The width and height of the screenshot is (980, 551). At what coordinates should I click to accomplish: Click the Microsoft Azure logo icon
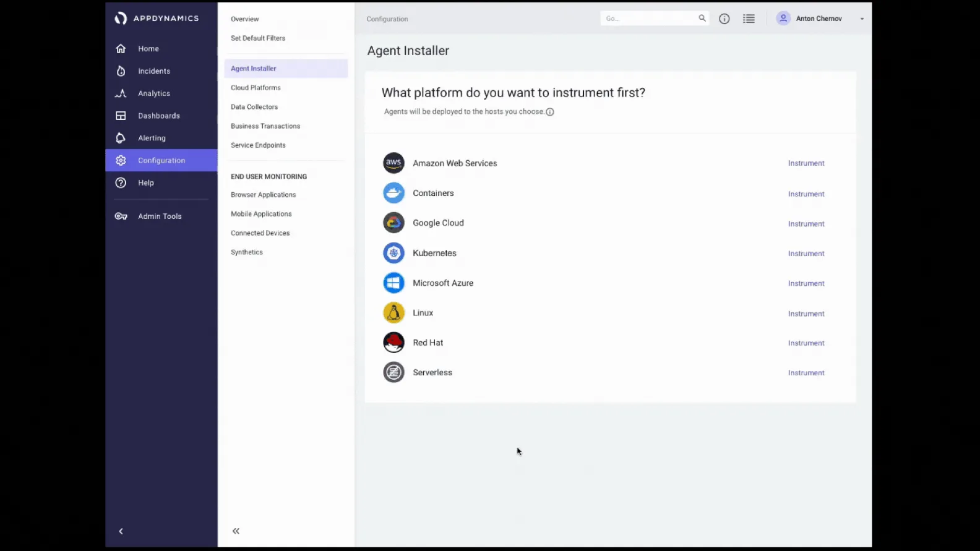[x=393, y=283]
